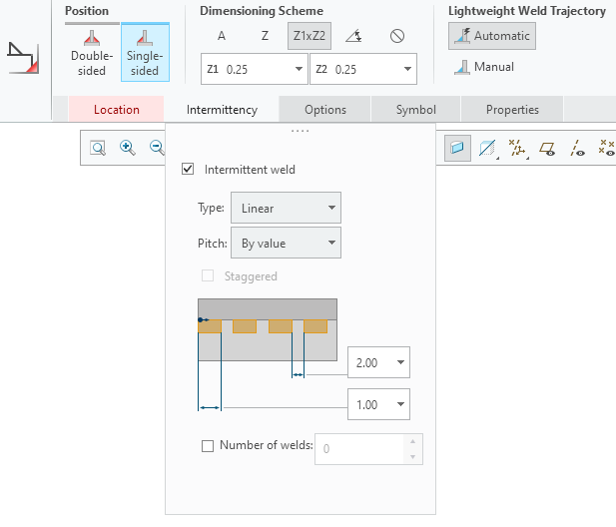
Task: Open the datum display filters icon
Action: pos(518,149)
